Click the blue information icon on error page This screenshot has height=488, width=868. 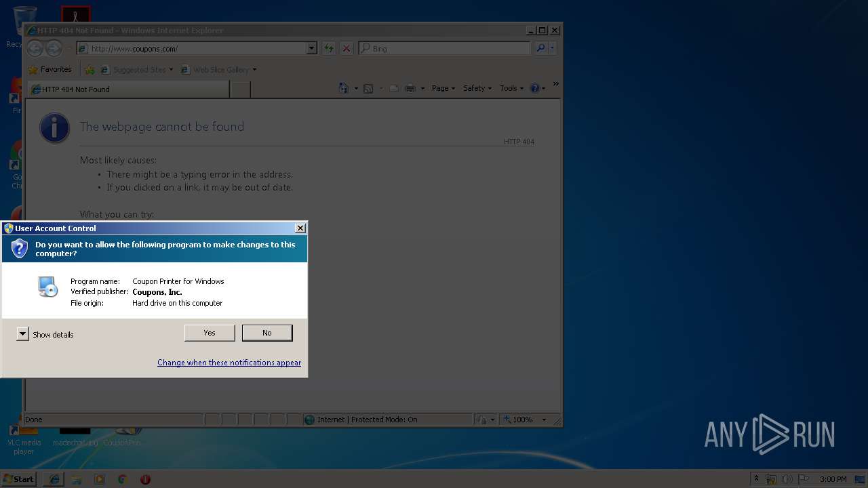pyautogui.click(x=54, y=127)
